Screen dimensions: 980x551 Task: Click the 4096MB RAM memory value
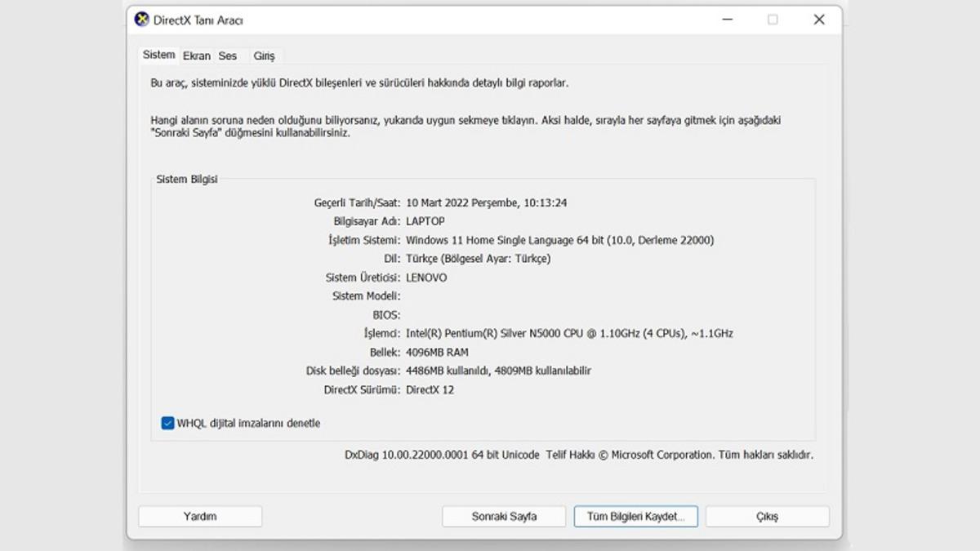pos(437,352)
